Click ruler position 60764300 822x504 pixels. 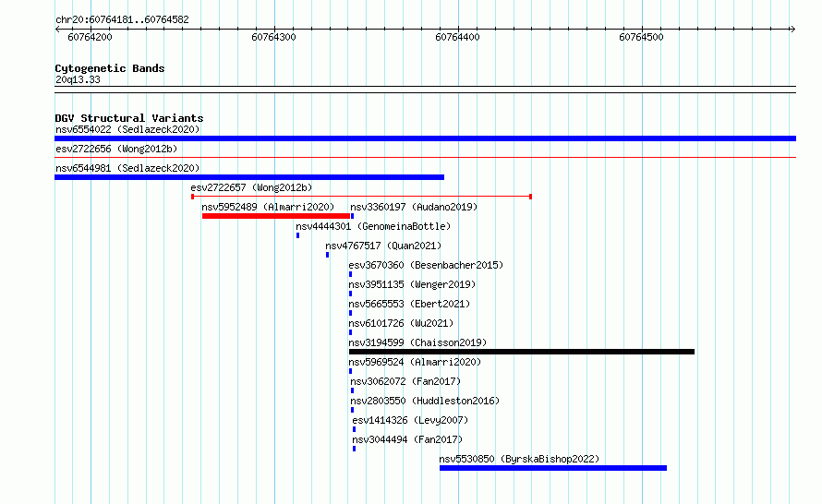273,37
